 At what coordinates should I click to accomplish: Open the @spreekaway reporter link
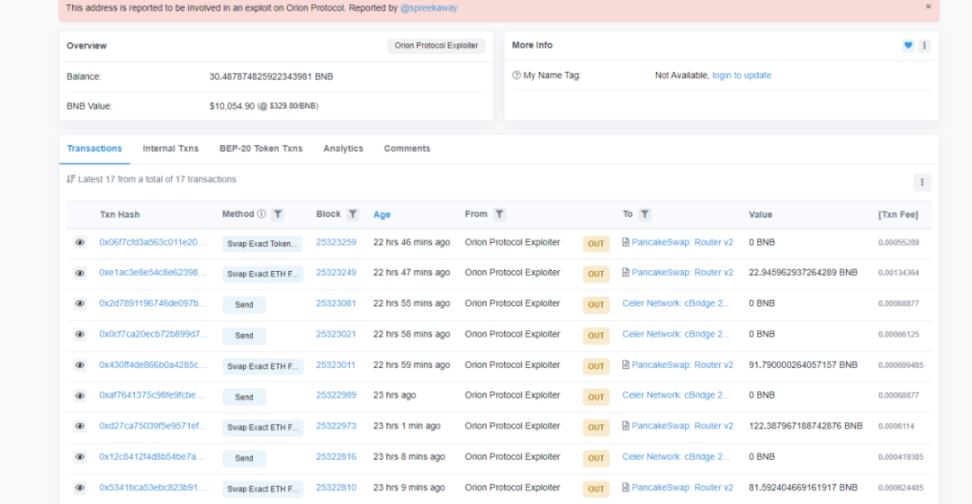(x=432, y=7)
